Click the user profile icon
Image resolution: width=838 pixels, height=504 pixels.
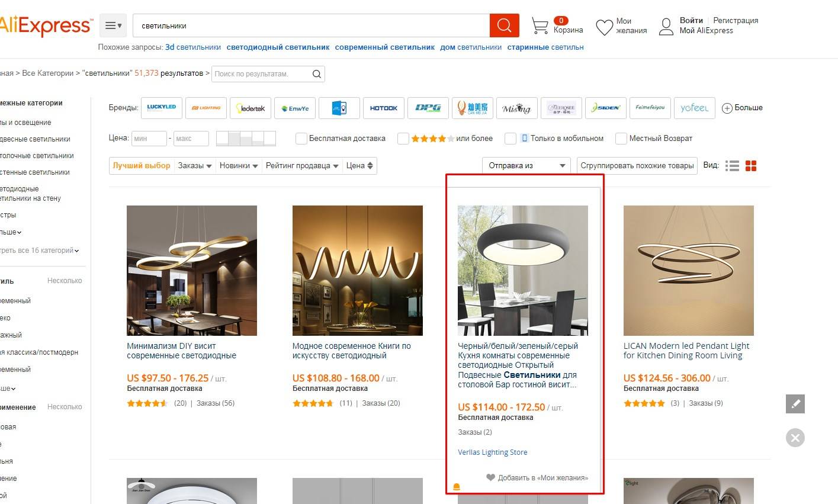(666, 27)
